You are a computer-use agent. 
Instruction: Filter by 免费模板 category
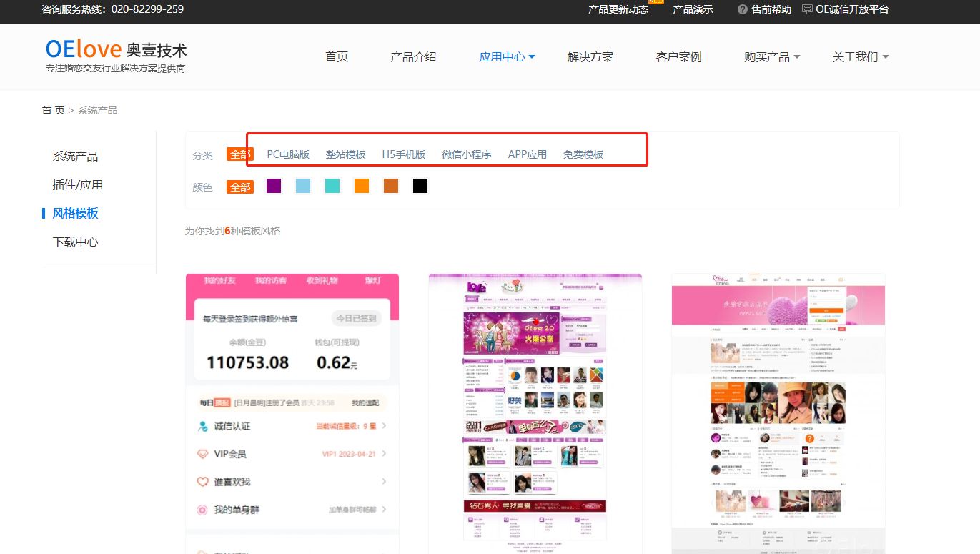point(583,154)
